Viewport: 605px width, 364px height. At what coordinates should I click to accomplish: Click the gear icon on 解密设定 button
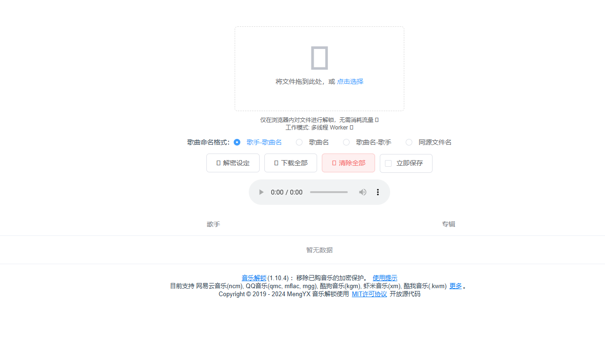pos(219,163)
